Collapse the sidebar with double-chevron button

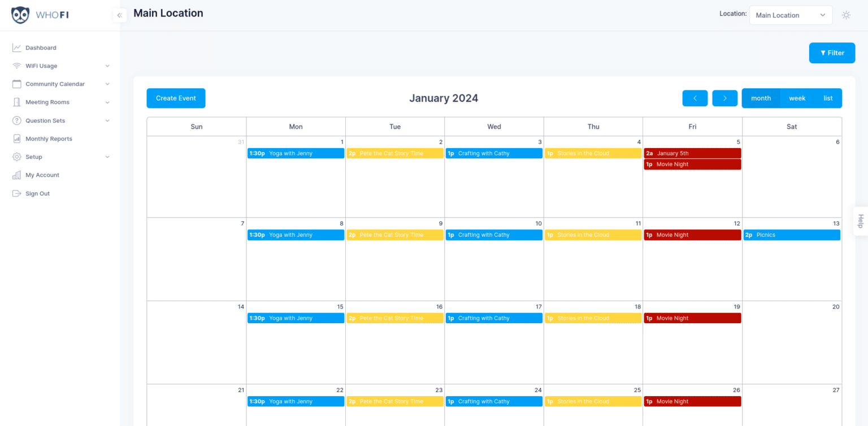click(119, 15)
